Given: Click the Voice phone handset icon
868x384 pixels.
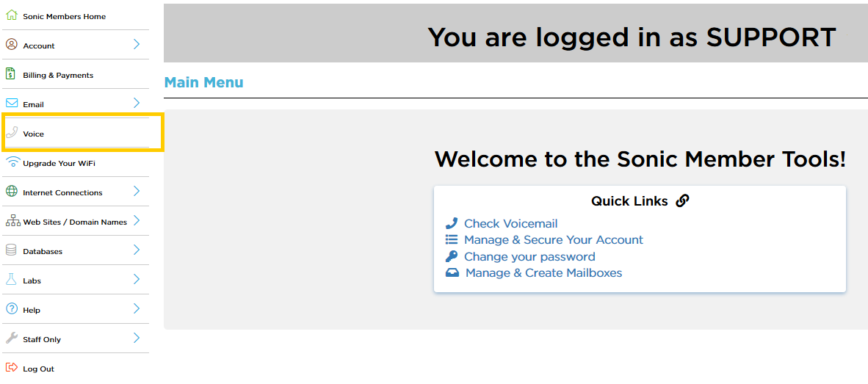Looking at the screenshot, I should [x=11, y=133].
